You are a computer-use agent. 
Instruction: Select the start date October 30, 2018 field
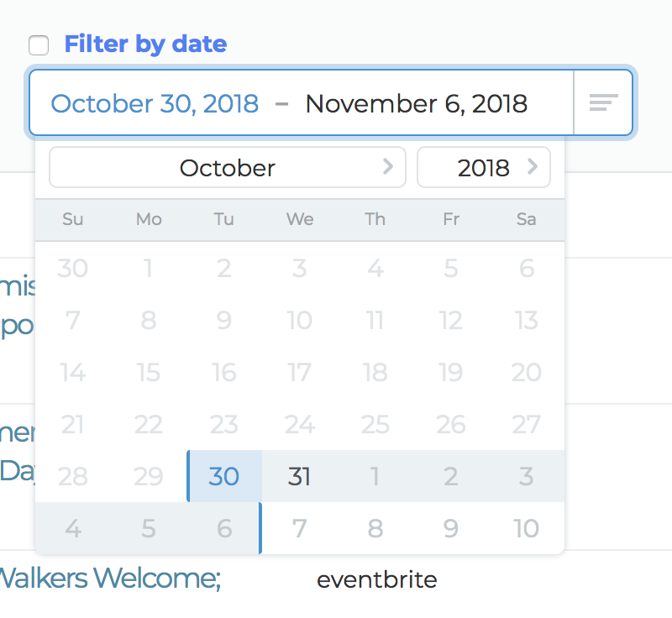click(x=155, y=103)
